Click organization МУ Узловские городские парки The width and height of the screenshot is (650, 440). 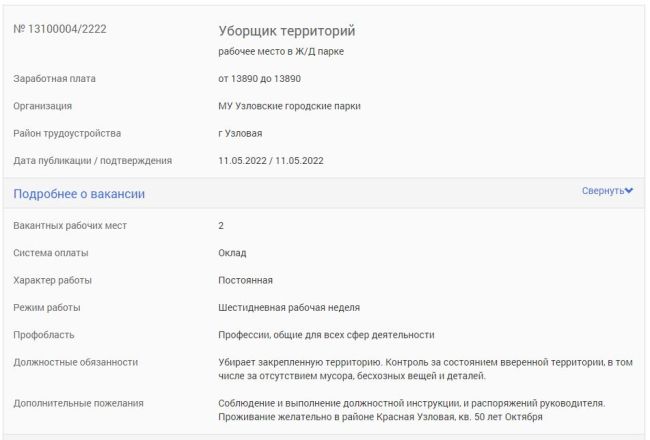289,106
